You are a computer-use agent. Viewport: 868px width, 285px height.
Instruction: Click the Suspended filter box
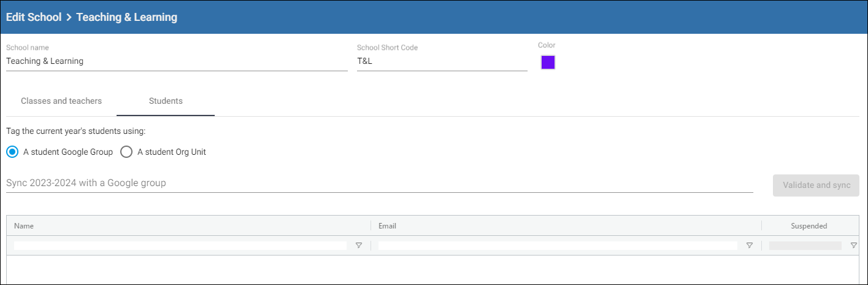[805, 246]
